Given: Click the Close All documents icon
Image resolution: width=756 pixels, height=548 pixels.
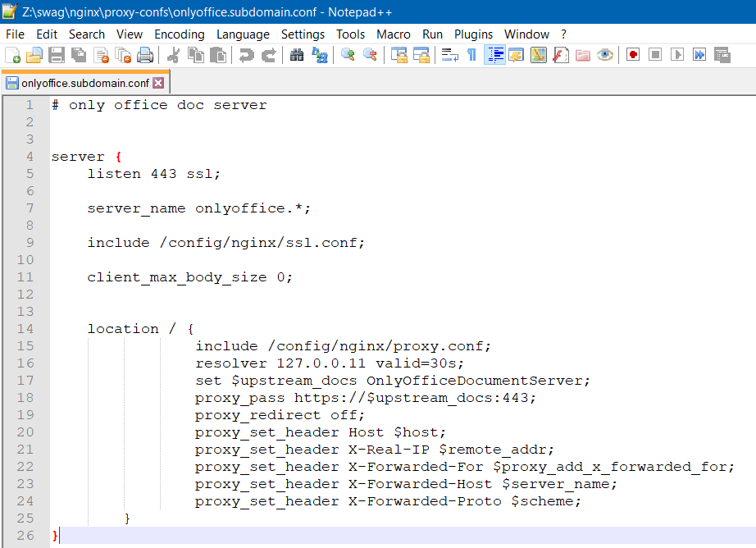Looking at the screenshot, I should pyautogui.click(x=124, y=55).
